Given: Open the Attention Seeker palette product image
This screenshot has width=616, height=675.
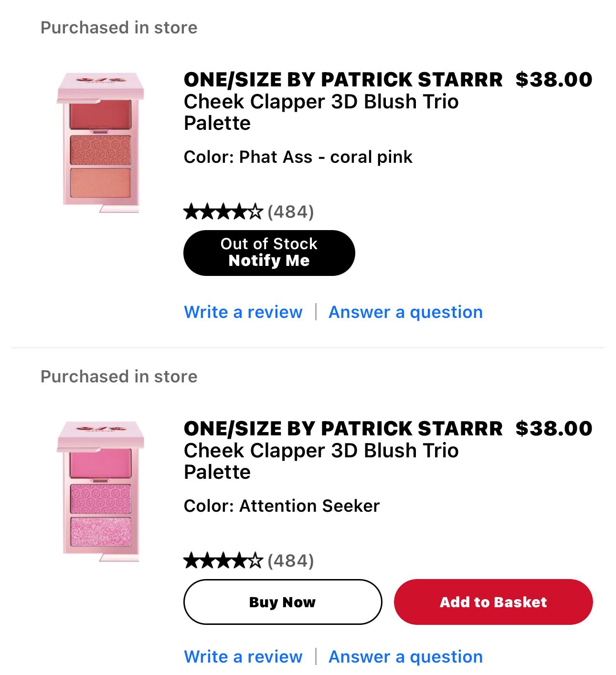Looking at the screenshot, I should click(x=100, y=492).
